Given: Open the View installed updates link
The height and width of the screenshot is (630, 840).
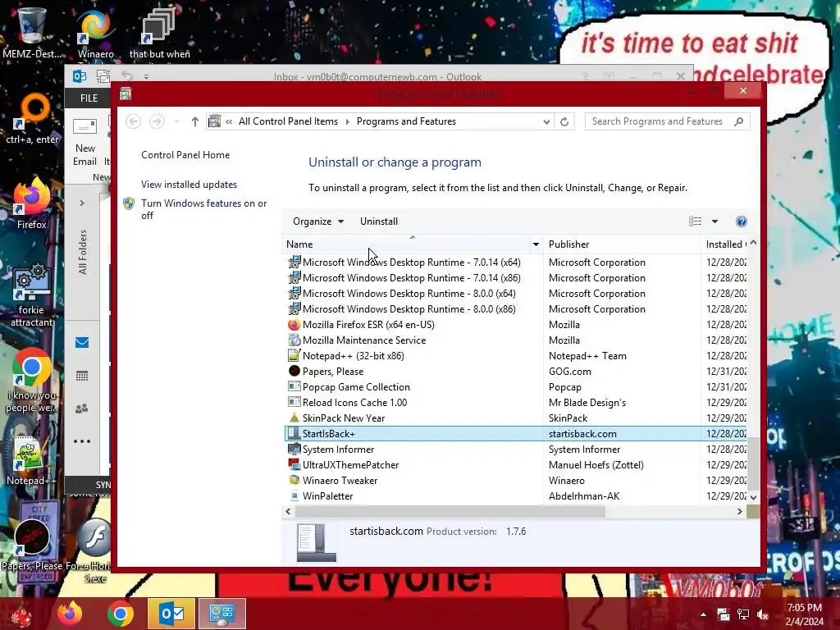Looking at the screenshot, I should click(x=189, y=185).
